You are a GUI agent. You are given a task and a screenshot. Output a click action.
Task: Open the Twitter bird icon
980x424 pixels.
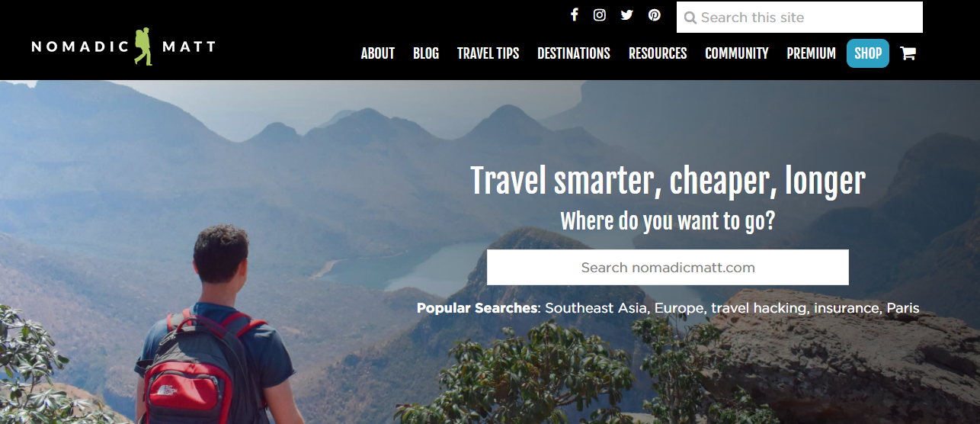[626, 14]
